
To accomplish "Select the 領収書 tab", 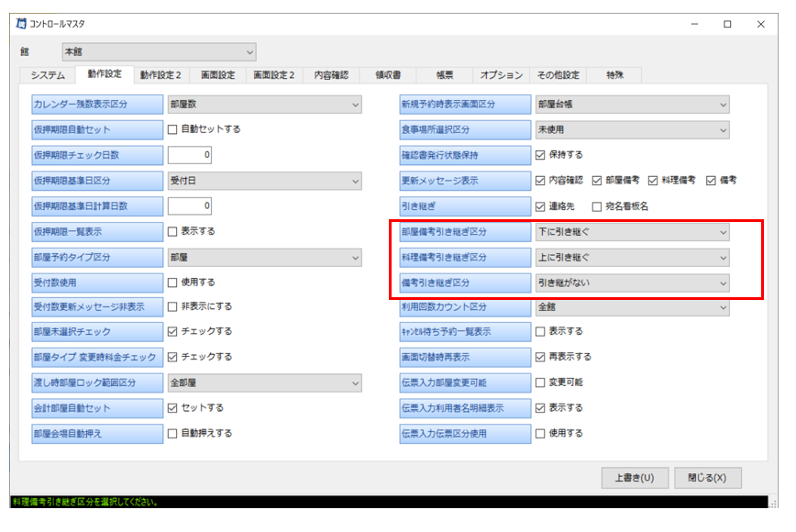I will (x=387, y=75).
